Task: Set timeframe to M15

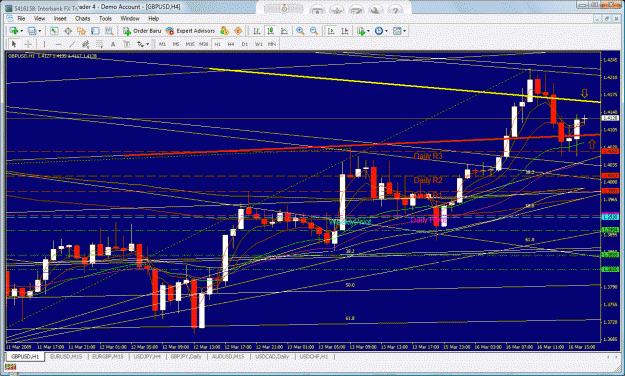Action: point(190,44)
